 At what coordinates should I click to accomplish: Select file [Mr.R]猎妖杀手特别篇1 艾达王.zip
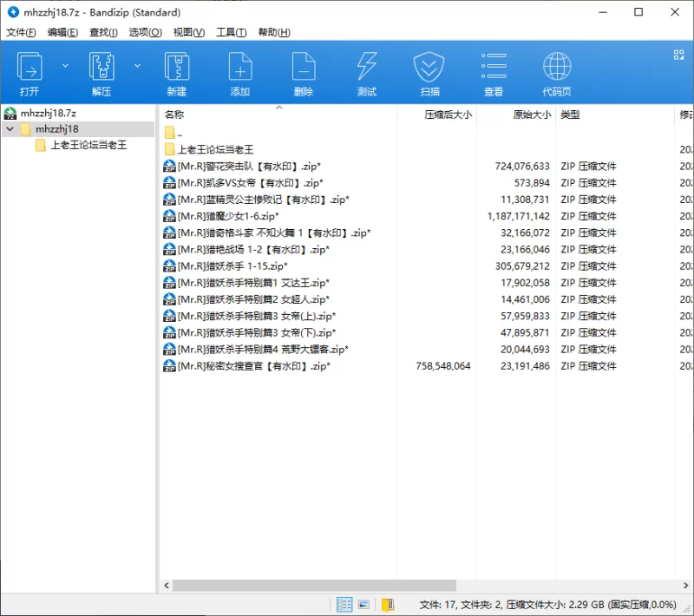tap(253, 283)
